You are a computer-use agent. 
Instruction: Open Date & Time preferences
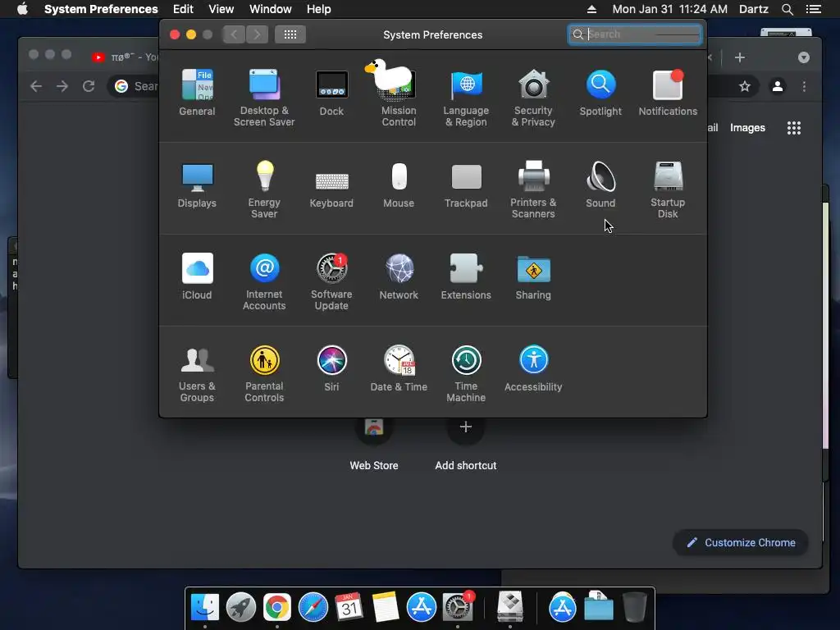coord(399,368)
